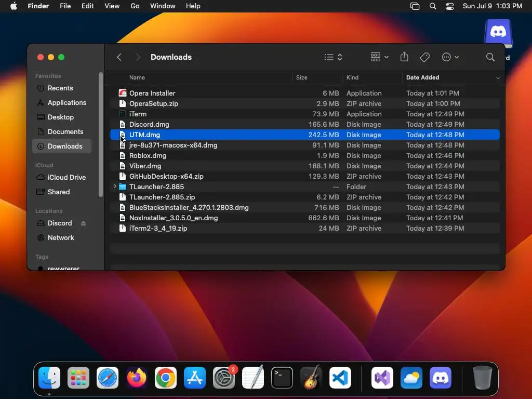Open App Store from the Dock

(195, 378)
